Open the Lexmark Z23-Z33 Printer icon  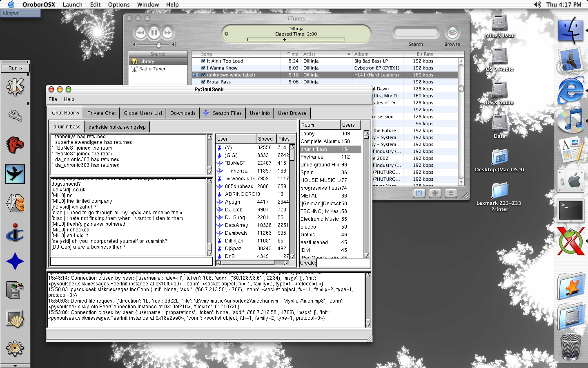pyautogui.click(x=500, y=197)
